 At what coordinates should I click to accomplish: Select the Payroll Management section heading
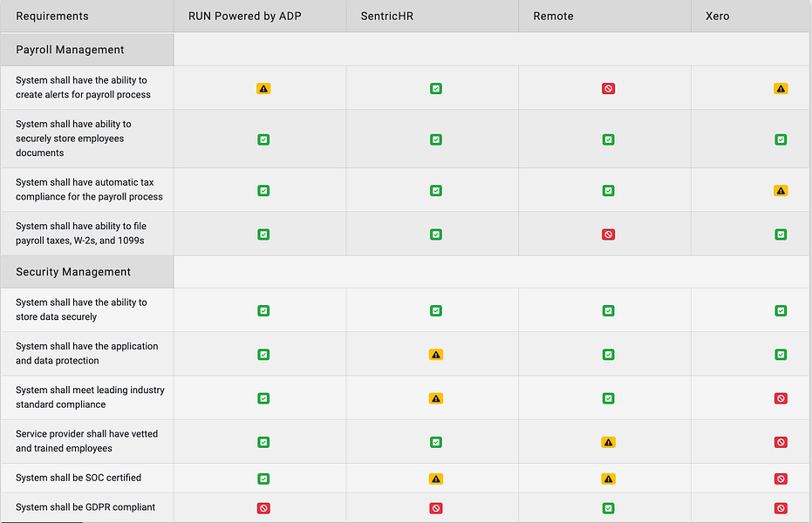pos(70,50)
